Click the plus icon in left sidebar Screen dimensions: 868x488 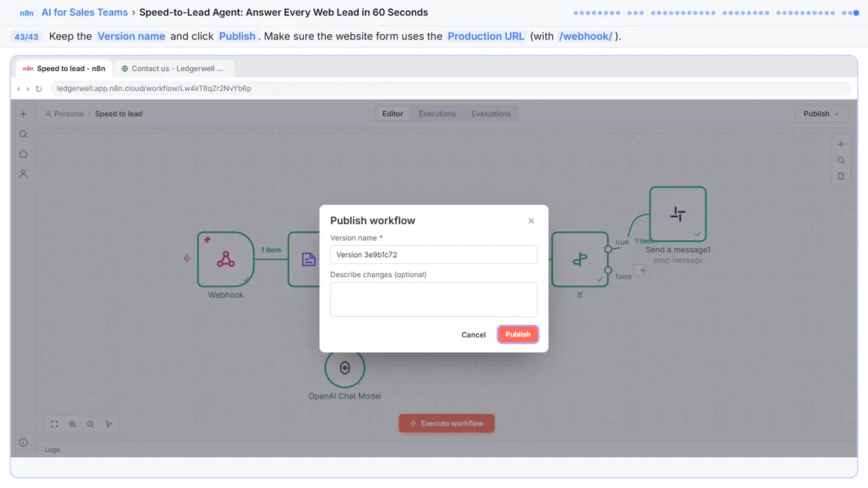pos(23,115)
